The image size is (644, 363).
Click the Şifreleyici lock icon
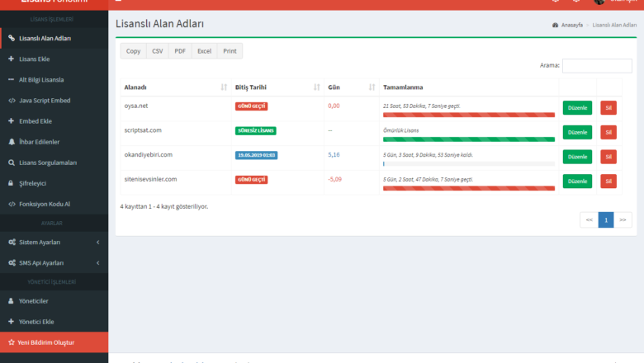pyautogui.click(x=11, y=183)
